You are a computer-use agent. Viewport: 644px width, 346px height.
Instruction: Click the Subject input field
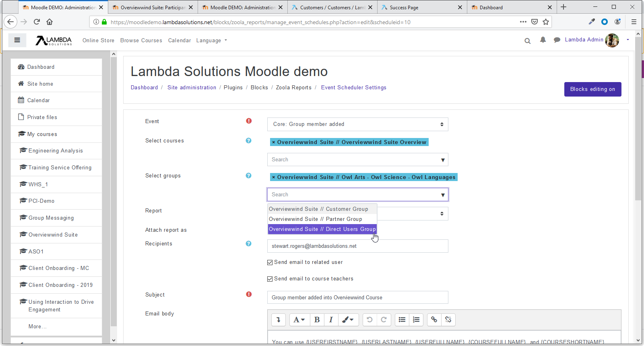(x=358, y=298)
